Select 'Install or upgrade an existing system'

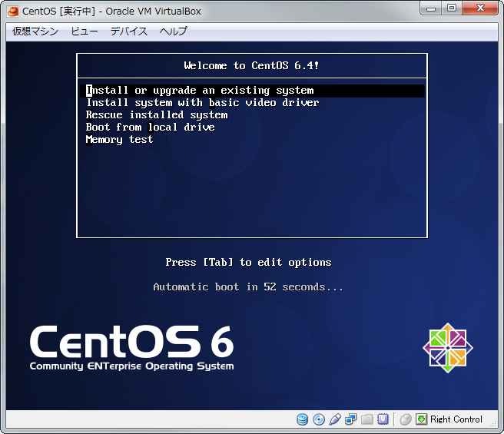point(252,91)
